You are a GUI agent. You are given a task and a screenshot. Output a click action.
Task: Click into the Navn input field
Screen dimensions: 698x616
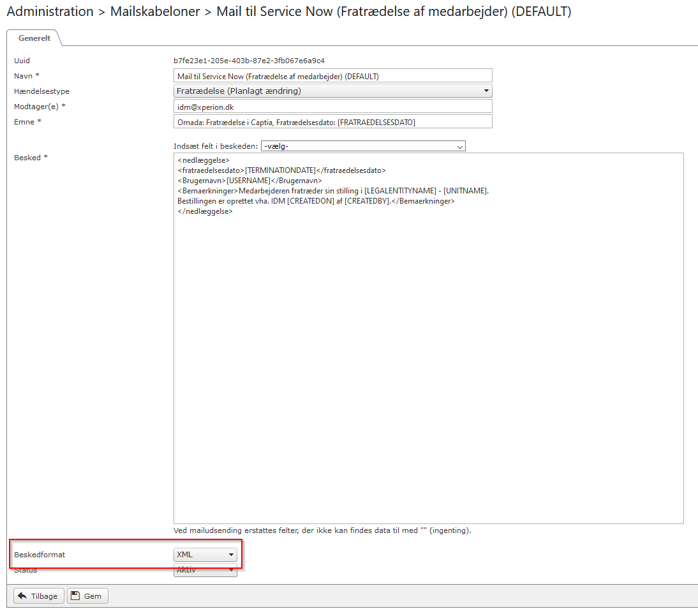[x=332, y=76]
